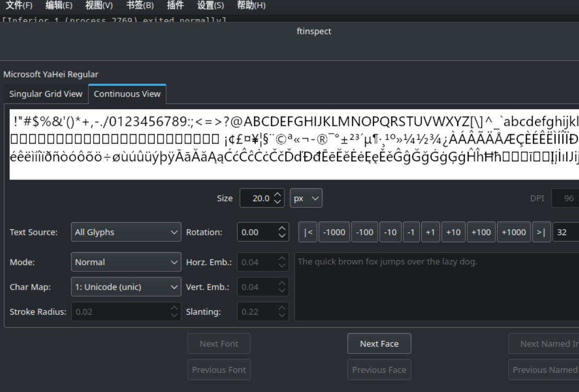This screenshot has width=579, height=392.
Task: Open the 文件(F) menu
Action: tap(19, 6)
